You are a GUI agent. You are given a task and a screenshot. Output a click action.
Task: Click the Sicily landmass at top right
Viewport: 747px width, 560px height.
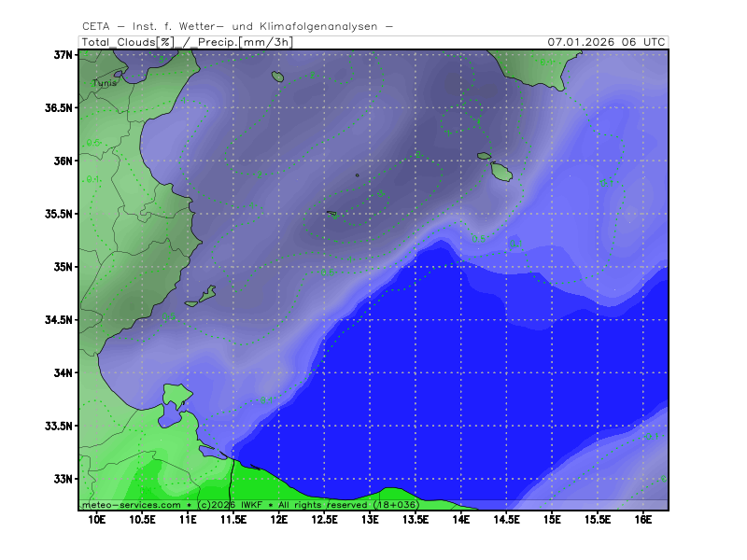click(532, 67)
